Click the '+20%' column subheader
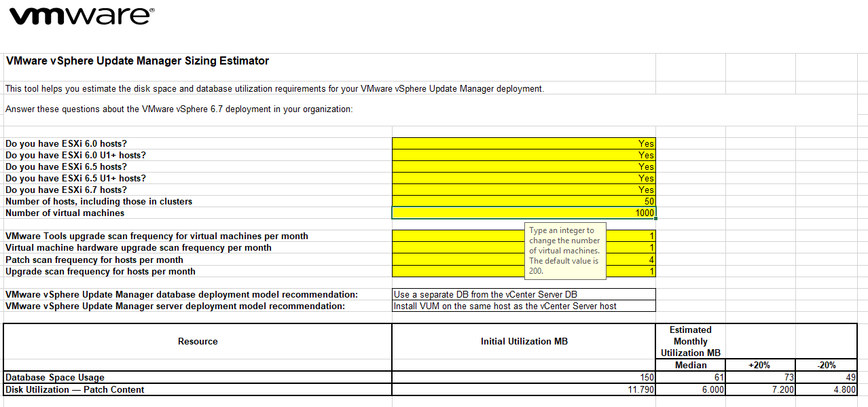This screenshot has height=407, width=868. 759,365
